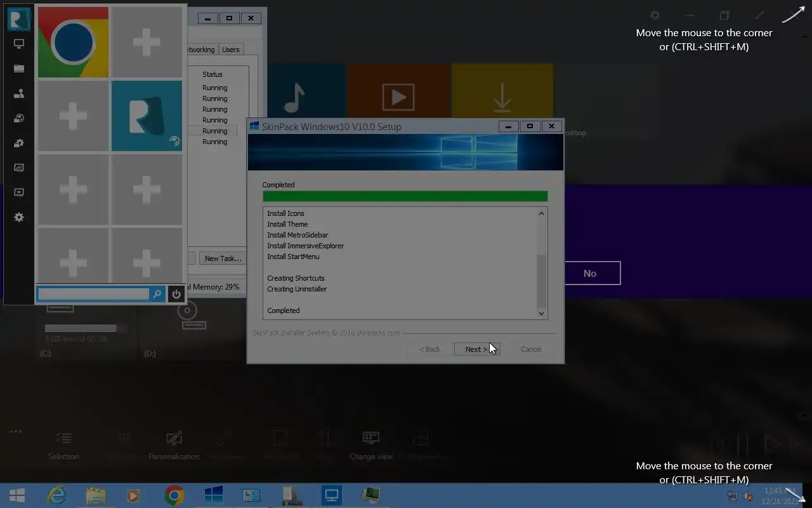This screenshot has width=812, height=508.
Task: Open File Explorer from the taskbar
Action: 96,495
